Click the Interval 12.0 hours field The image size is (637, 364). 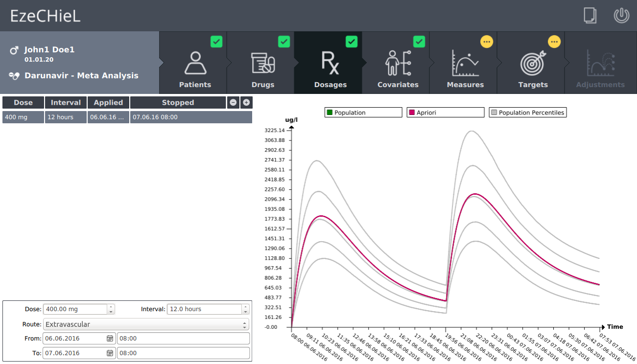pos(204,309)
